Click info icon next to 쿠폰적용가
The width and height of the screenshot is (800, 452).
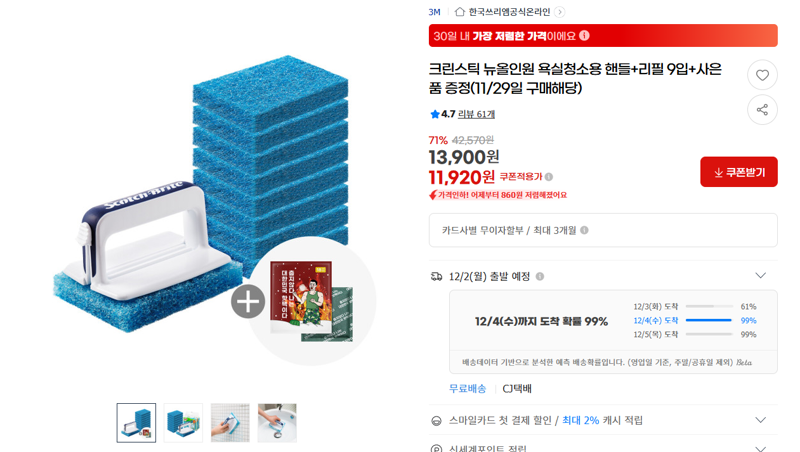coord(549,177)
